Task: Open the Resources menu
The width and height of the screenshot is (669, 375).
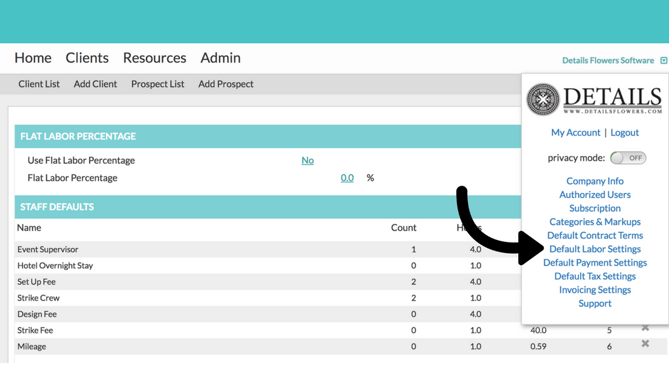Action: point(154,58)
